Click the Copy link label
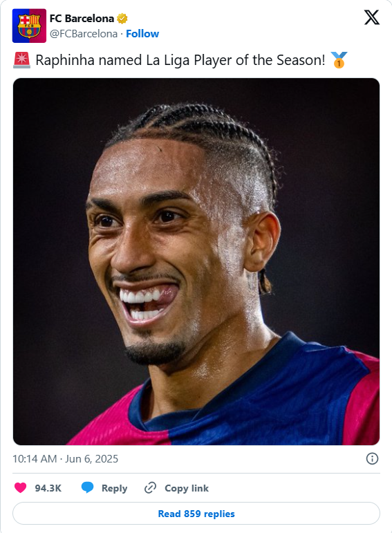The height and width of the screenshot is (533, 392). click(x=187, y=488)
